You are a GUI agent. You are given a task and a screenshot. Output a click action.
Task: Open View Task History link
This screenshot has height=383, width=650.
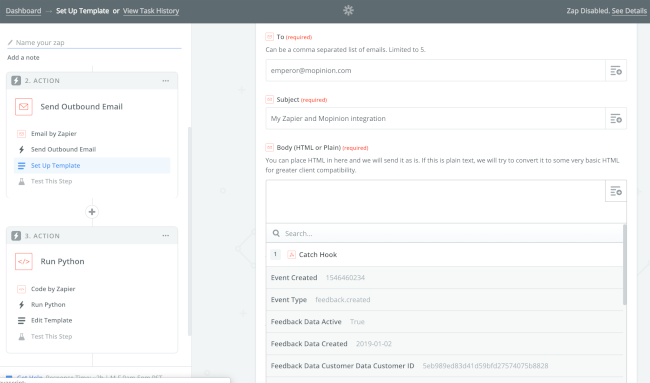point(151,11)
